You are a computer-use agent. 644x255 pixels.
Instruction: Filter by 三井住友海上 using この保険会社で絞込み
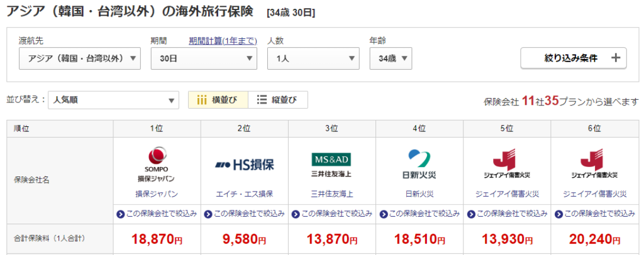(332, 214)
